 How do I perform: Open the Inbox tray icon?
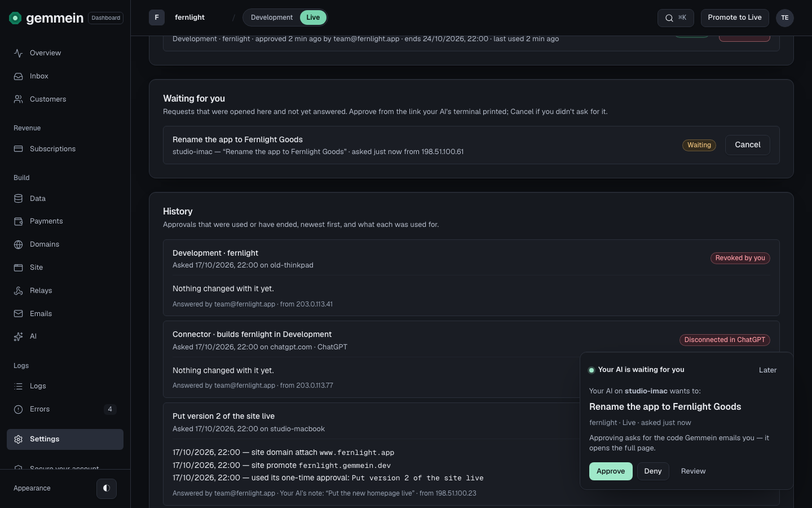[19, 76]
